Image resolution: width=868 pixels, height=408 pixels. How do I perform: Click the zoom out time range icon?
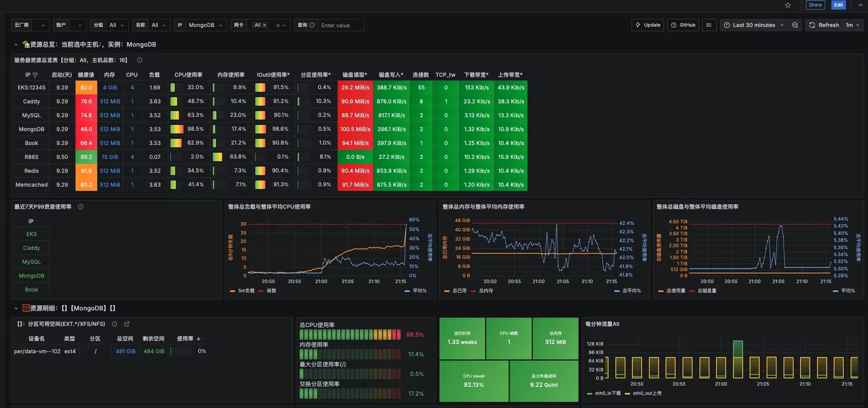[x=795, y=25]
